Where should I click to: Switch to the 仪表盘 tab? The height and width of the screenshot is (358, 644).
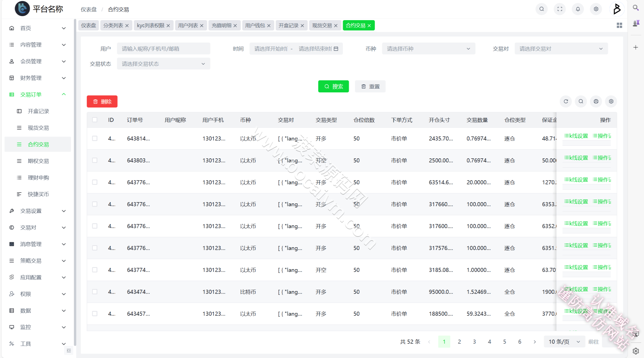tap(89, 25)
